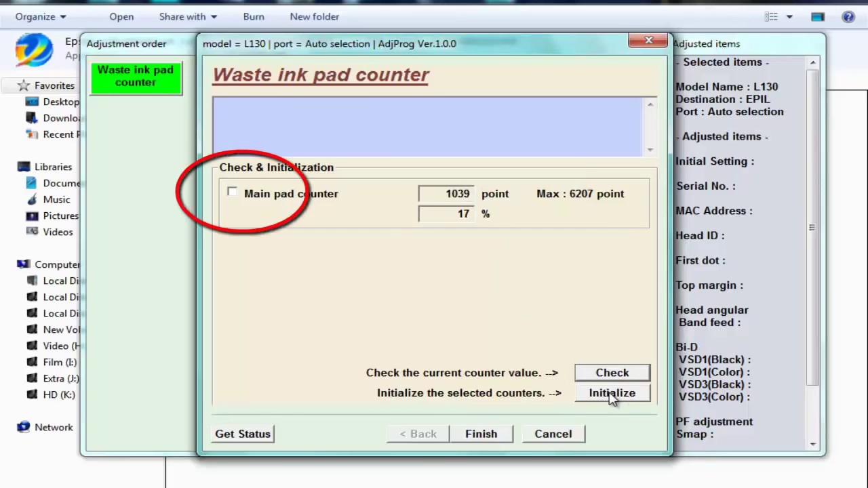Click Model Name : L130 text
The width and height of the screenshot is (868, 488).
click(x=726, y=87)
